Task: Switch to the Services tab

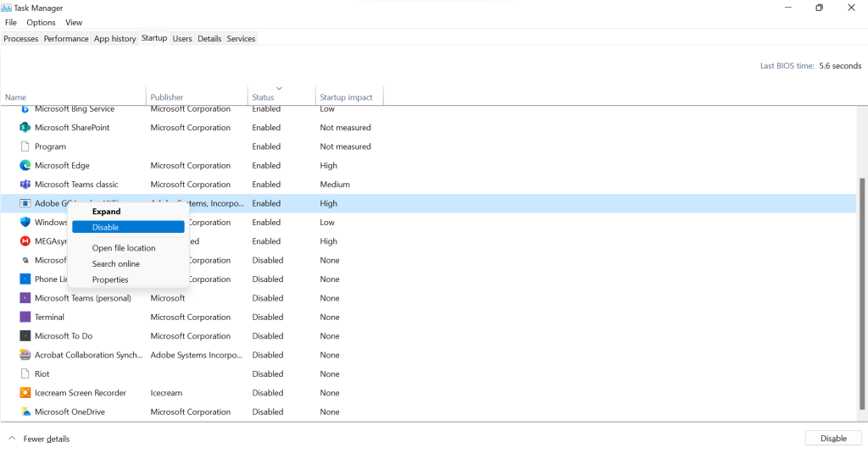Action: click(241, 39)
